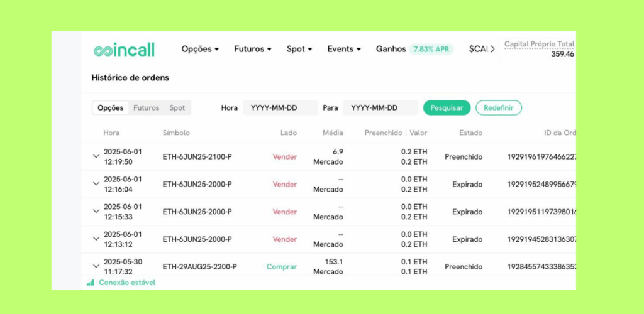The height and width of the screenshot is (314, 644).
Task: Expand the 12:19:50 order row
Action: (96, 156)
